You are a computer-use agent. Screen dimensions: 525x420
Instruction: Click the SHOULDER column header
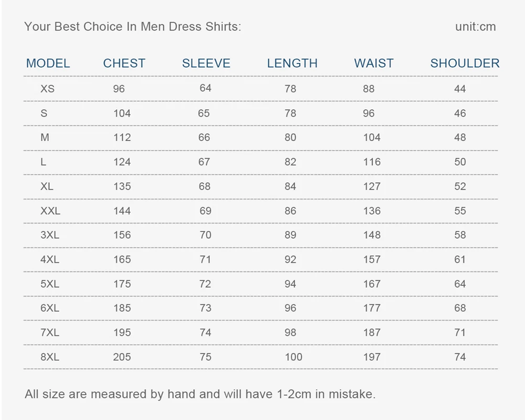tap(465, 64)
